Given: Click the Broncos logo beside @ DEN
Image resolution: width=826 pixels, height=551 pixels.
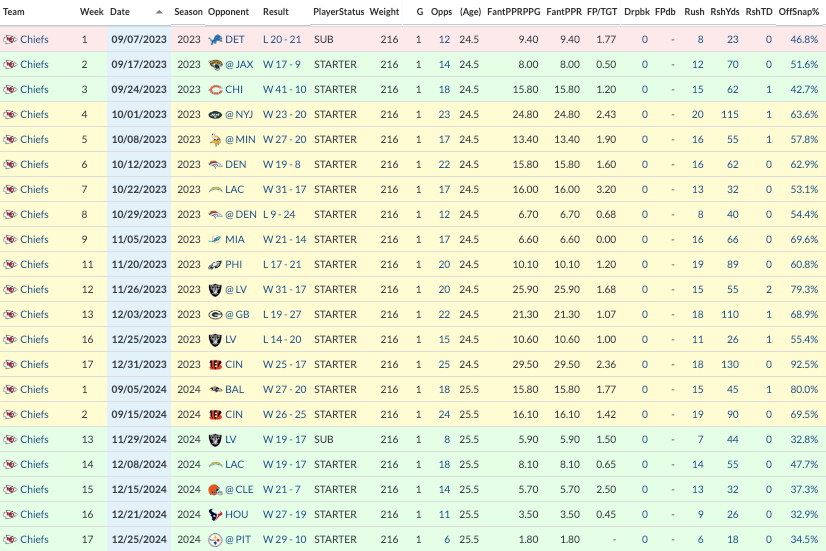Looking at the screenshot, I should [x=215, y=214].
